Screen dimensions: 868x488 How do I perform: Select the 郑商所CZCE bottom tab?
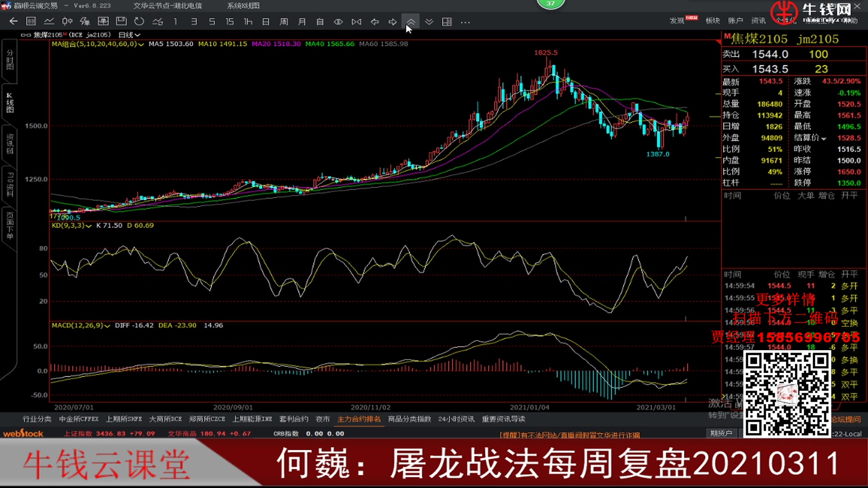click(x=207, y=419)
